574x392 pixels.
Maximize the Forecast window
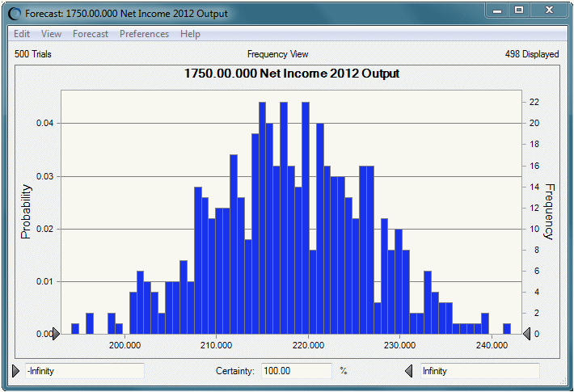click(x=519, y=11)
